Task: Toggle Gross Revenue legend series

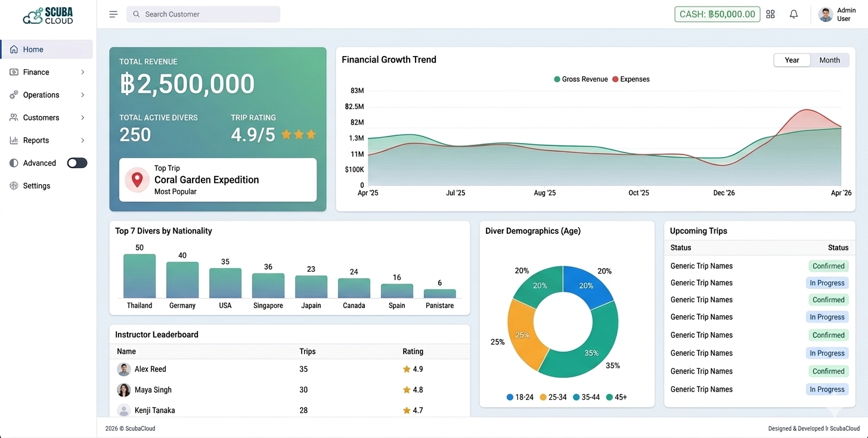Action: coord(581,79)
